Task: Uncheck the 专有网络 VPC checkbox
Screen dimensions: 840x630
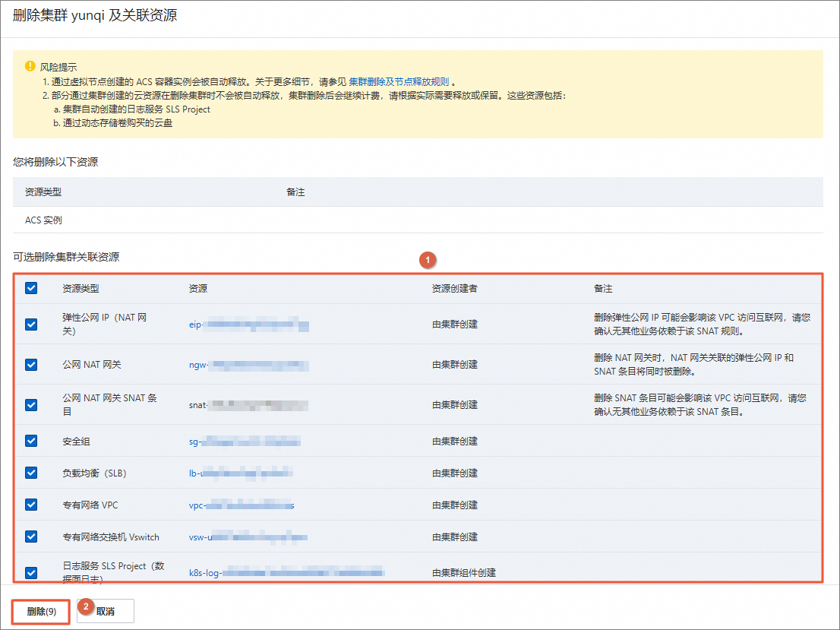Action: click(31, 505)
